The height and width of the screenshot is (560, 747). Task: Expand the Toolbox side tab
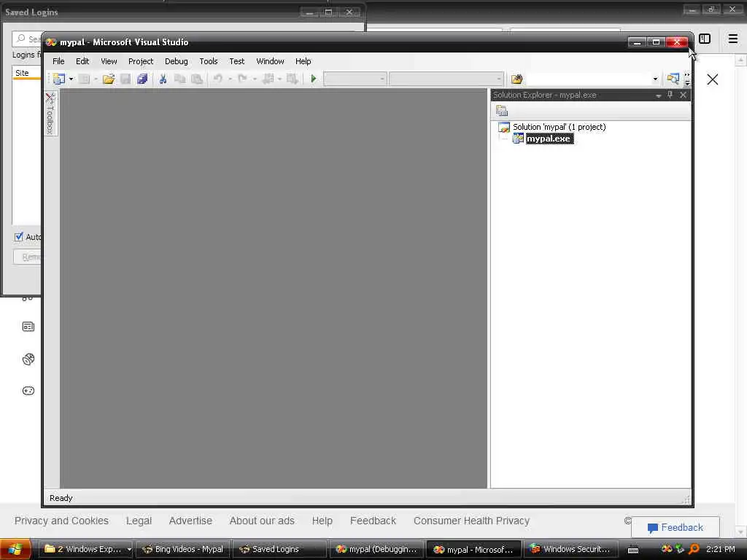(50, 113)
